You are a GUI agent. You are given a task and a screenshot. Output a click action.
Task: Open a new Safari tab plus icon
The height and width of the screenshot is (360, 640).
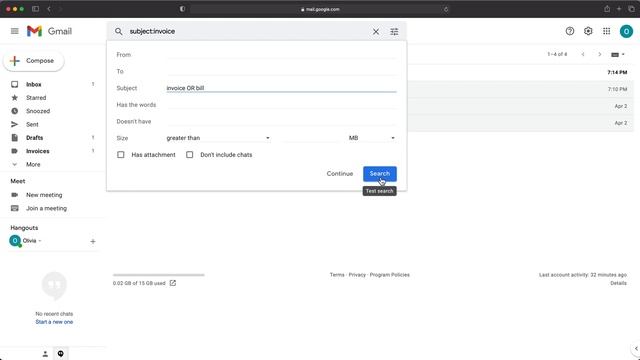619,9
